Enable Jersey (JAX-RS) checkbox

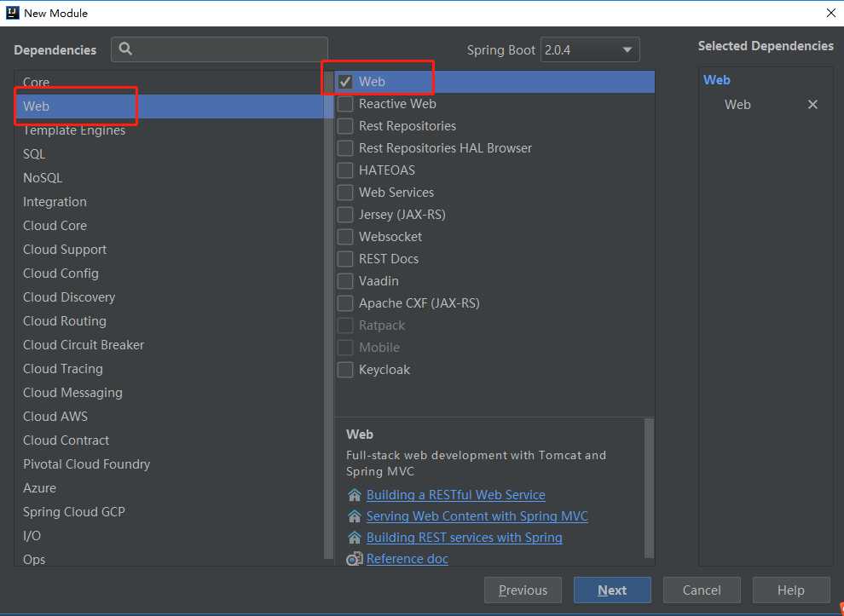click(x=345, y=215)
